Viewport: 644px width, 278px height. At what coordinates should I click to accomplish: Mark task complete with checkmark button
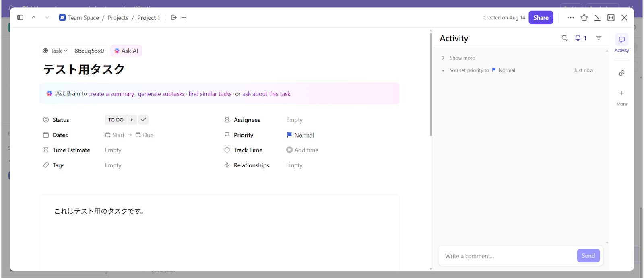pyautogui.click(x=143, y=120)
